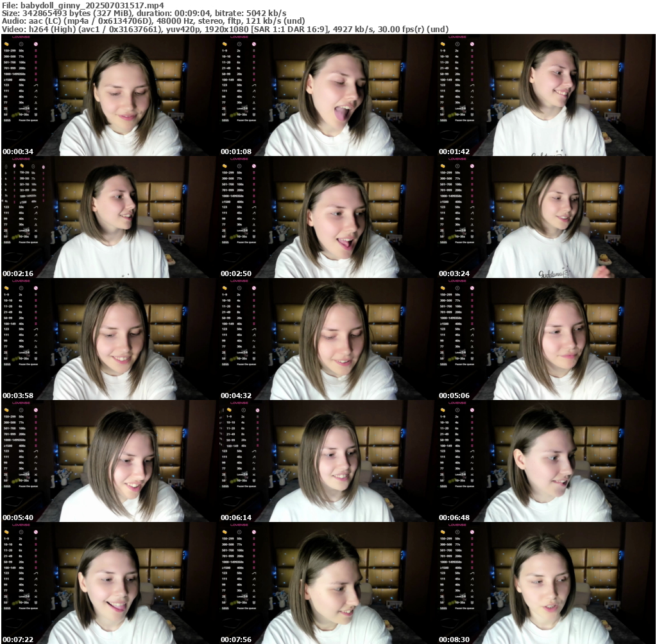Viewport: 657px width, 644px height.
Task: Click the file name text in the header
Action: point(83,4)
